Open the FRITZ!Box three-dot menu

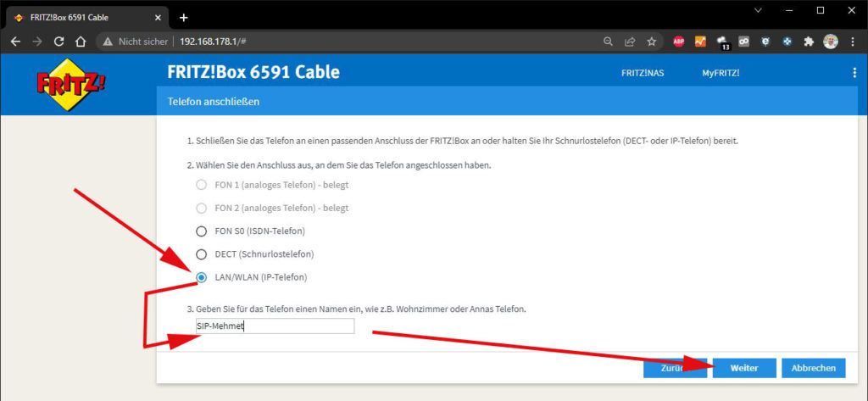tap(854, 73)
